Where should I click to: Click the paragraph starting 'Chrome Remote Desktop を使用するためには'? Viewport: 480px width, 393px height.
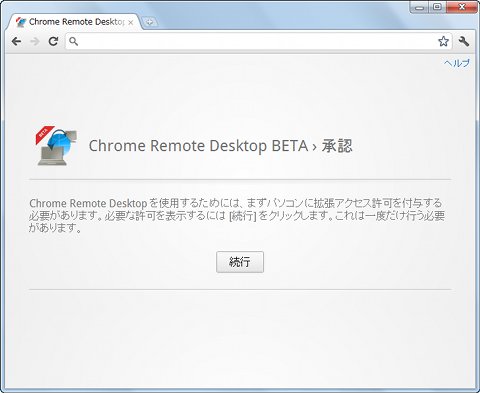point(237,216)
